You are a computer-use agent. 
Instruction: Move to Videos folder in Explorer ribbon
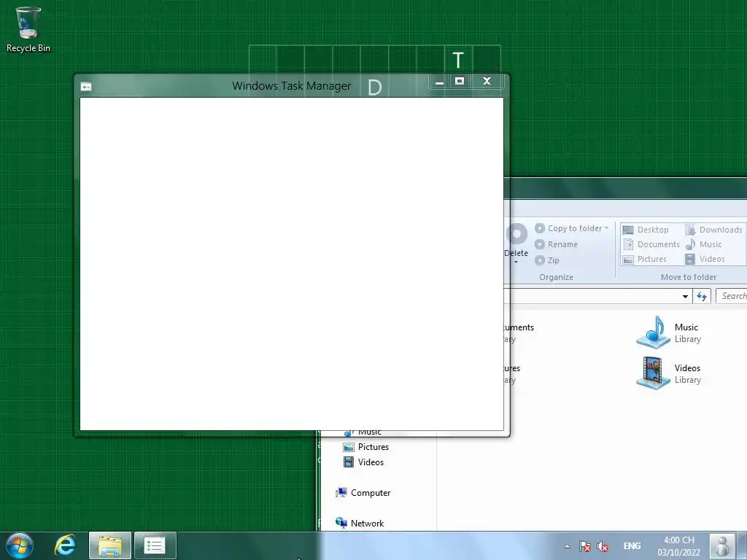coord(705,259)
